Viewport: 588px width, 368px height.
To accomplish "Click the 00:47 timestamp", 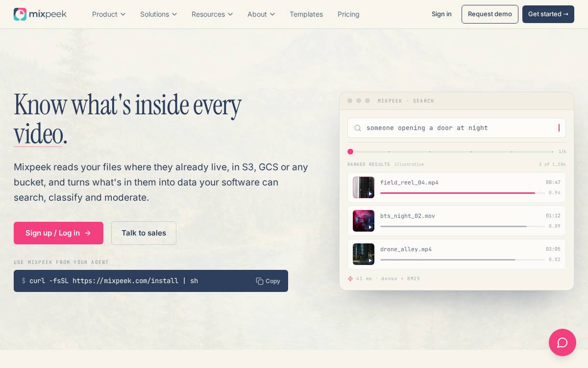I will point(553,183).
